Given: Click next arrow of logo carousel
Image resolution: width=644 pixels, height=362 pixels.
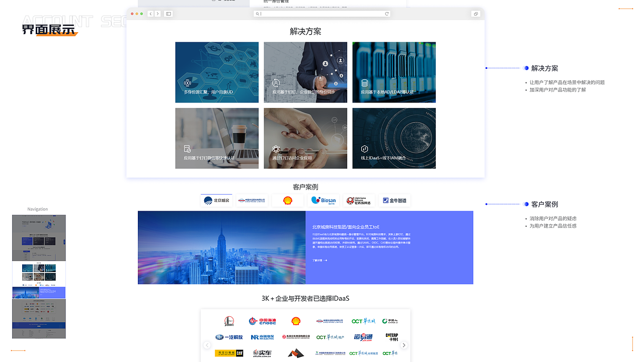Looking at the screenshot, I should click(404, 345).
